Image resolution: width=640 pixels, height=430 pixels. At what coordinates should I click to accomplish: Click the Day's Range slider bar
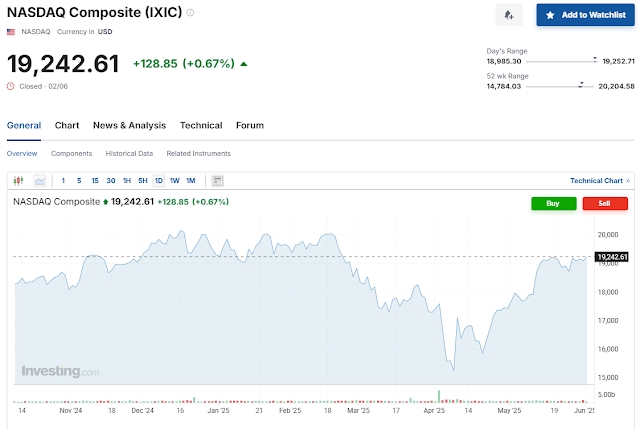(x=562, y=62)
